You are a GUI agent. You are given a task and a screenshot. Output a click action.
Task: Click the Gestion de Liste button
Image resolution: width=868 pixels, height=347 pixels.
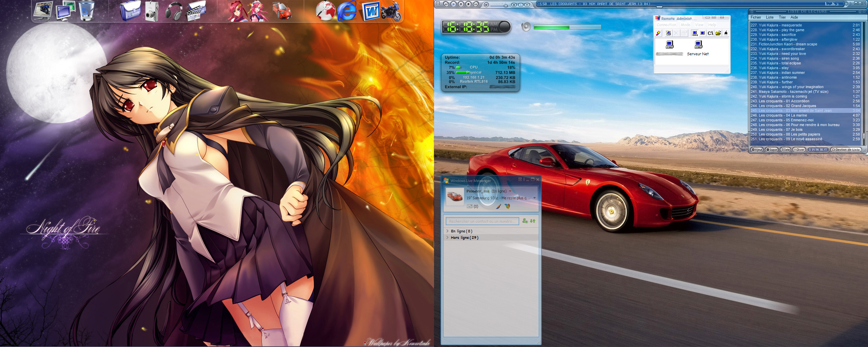coord(846,150)
